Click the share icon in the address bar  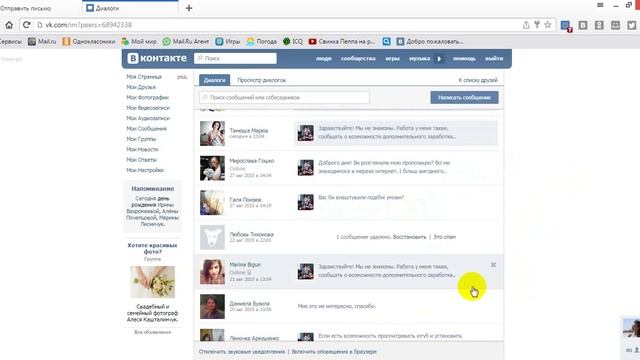click(526, 25)
